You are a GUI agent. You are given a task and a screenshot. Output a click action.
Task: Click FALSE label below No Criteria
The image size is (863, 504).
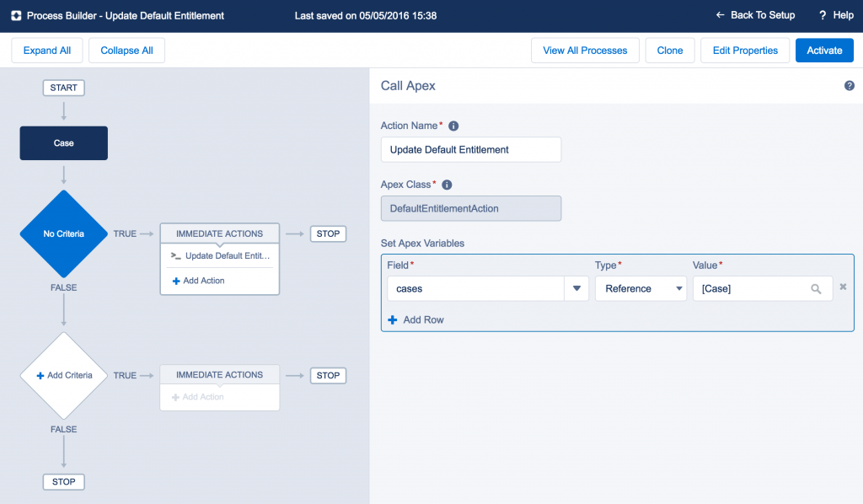point(64,287)
